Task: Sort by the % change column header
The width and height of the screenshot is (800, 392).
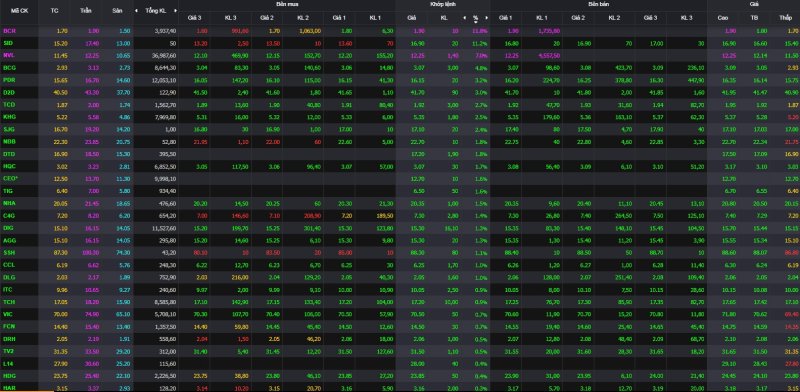Action: [476, 18]
